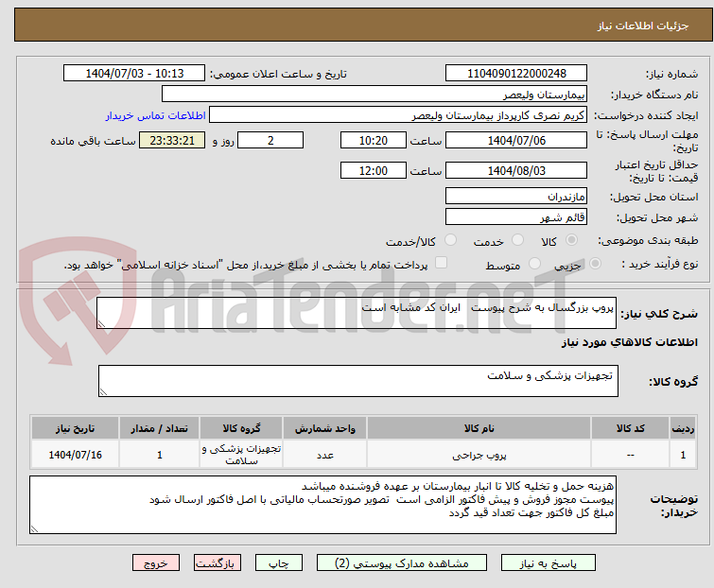This screenshot has height=588, width=714.
Task: Click the نام دستگاه خریدار field
Action: coord(374,95)
